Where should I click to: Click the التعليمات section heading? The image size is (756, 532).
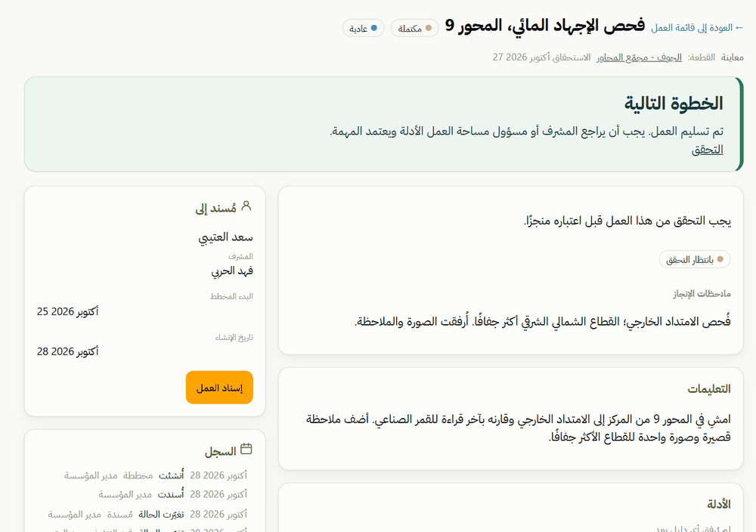click(709, 389)
